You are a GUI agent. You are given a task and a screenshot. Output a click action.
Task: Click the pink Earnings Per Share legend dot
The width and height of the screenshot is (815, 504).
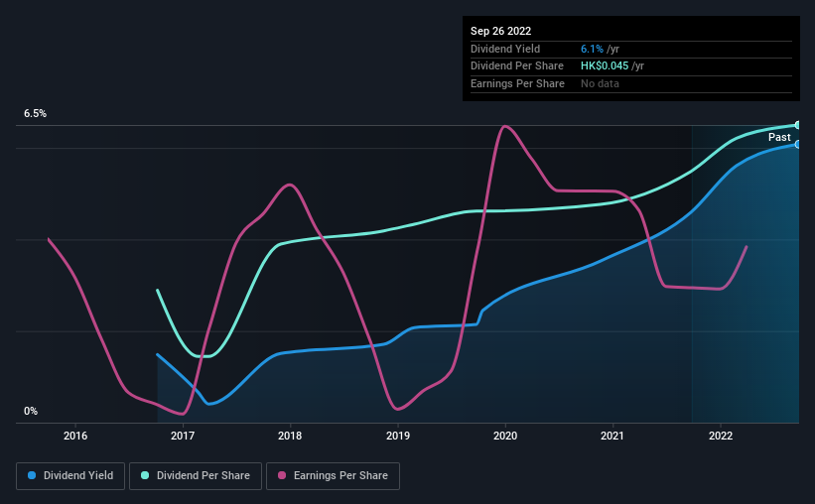click(x=284, y=475)
